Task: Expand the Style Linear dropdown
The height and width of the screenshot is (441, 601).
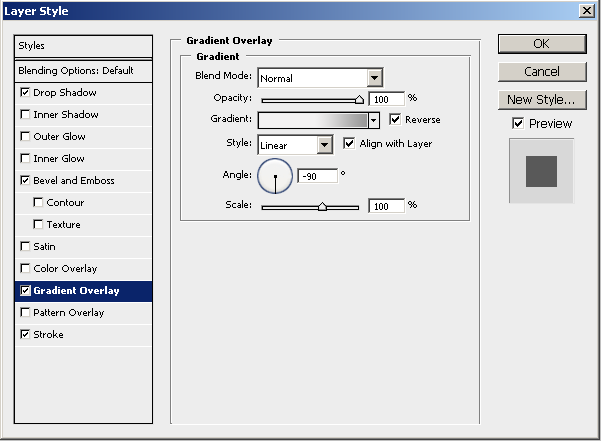Action: tap(324, 145)
